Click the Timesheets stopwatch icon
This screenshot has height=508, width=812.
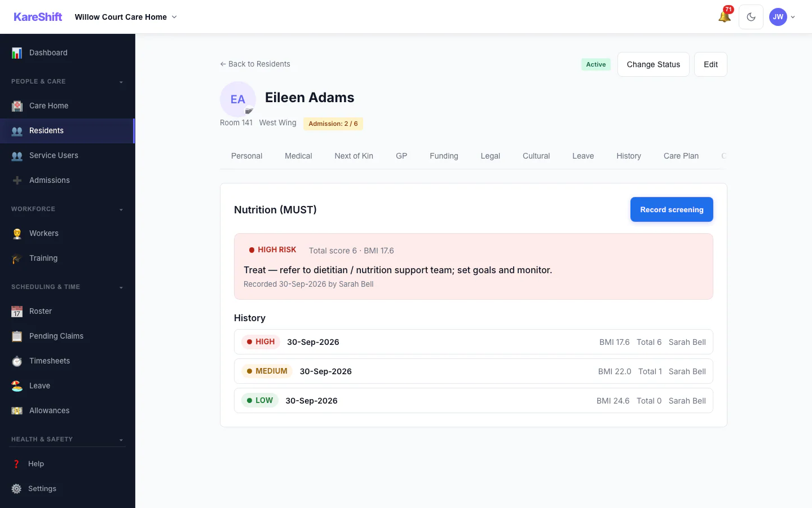(17, 361)
